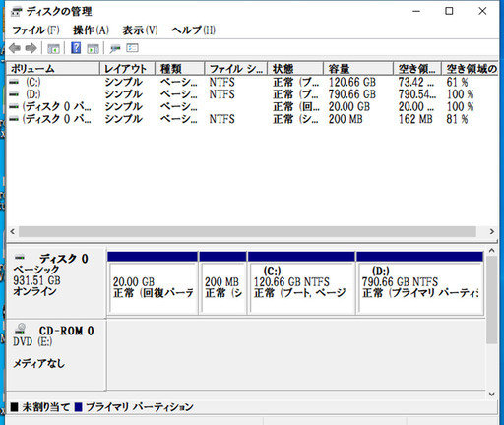Click the Refresh/connect toolbar icon
504x425 pixels.
pyautogui.click(x=115, y=49)
